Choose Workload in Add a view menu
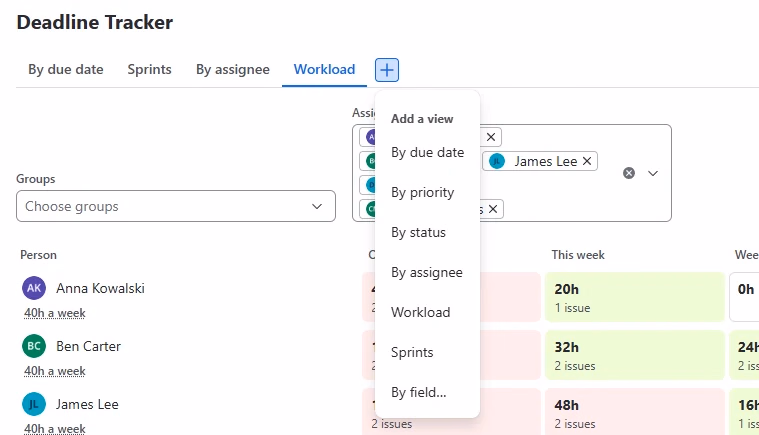This screenshot has height=435, width=759. coord(427,313)
